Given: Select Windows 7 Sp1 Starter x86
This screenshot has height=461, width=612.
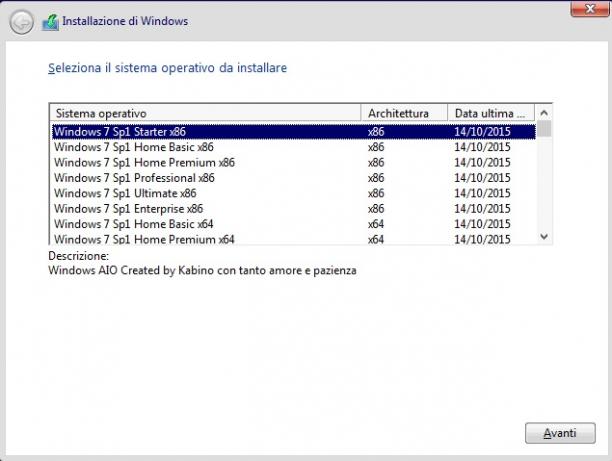Looking at the screenshot, I should (294, 132).
